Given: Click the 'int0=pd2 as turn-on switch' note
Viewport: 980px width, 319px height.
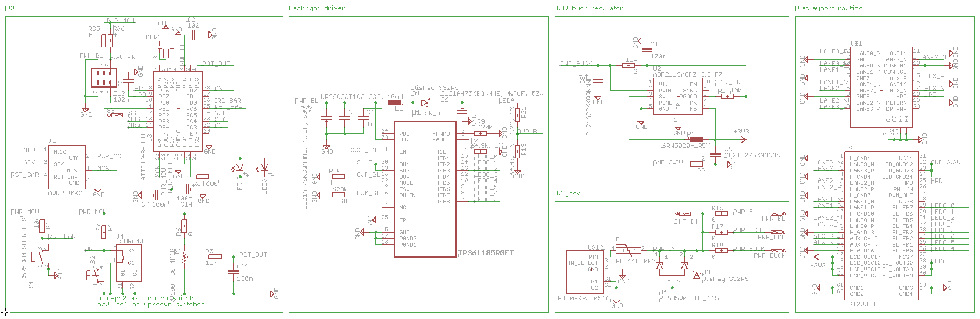Looking at the screenshot, I should [145, 298].
